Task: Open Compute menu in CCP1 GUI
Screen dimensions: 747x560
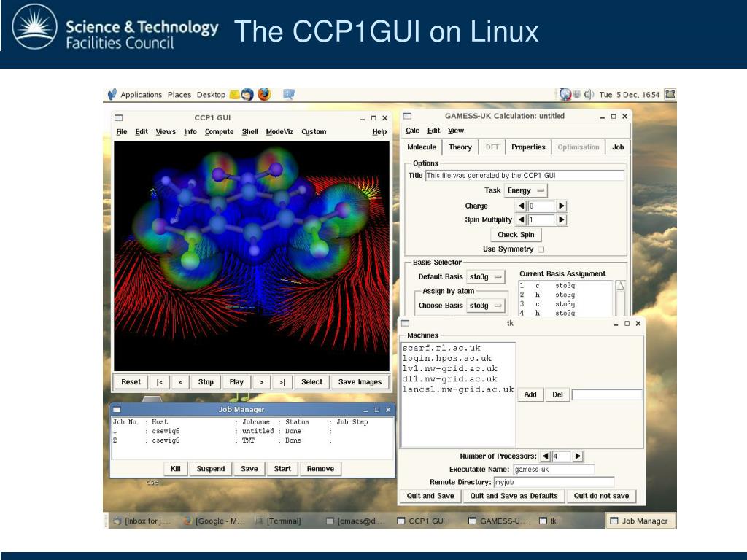Action: 219,132
